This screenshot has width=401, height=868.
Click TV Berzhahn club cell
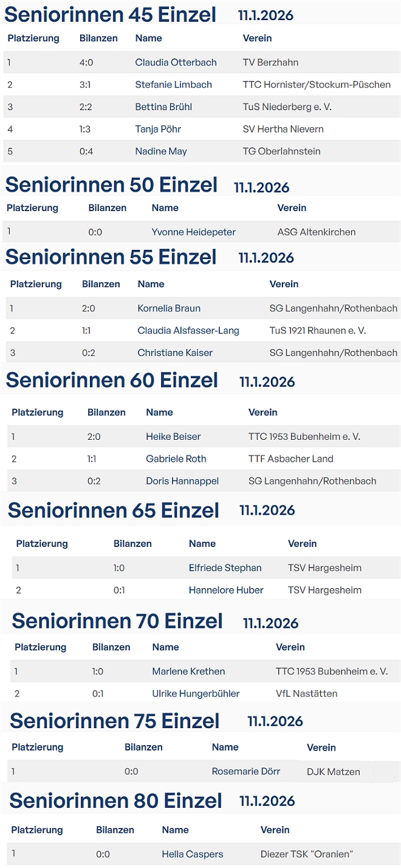pyautogui.click(x=270, y=63)
